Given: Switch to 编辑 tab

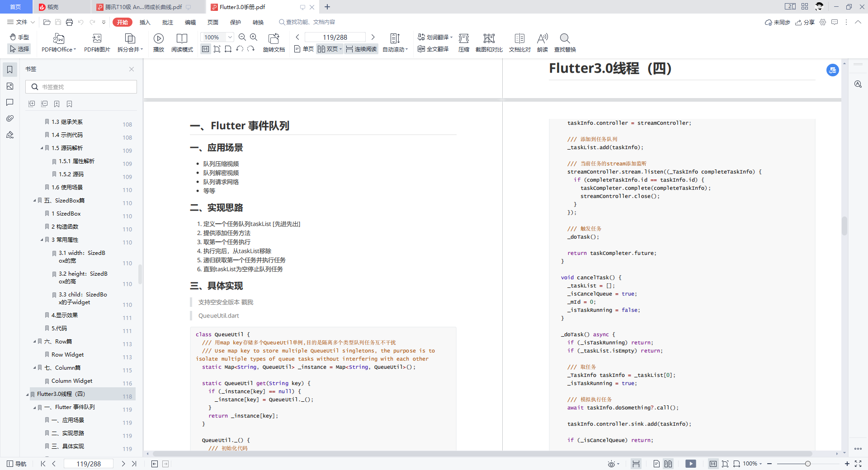Looking at the screenshot, I should point(190,22).
